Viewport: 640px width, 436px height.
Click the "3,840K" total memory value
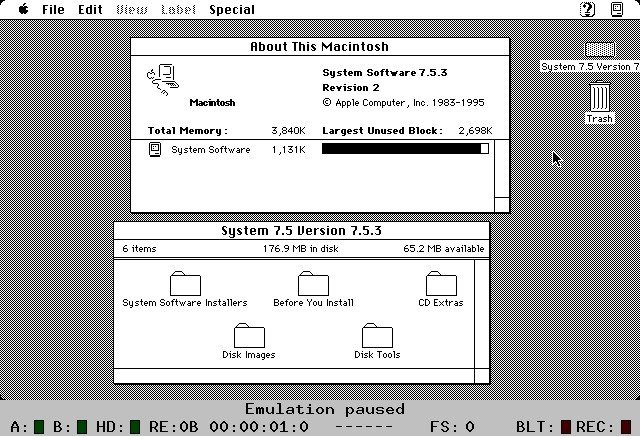[x=288, y=131]
